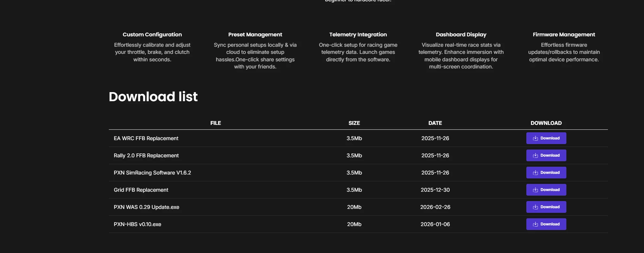Click the 2026-02-26 date of PXN WAS Update
This screenshot has width=644, height=253.
(x=435, y=207)
